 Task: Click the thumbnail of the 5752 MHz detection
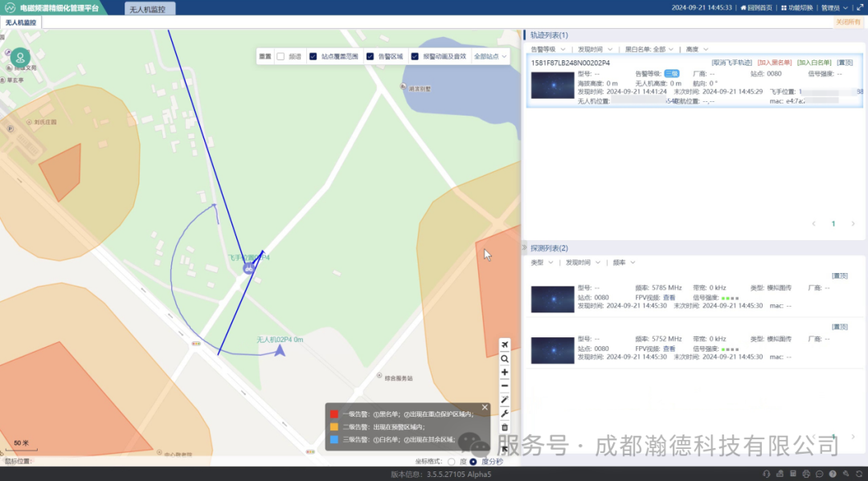click(552, 350)
